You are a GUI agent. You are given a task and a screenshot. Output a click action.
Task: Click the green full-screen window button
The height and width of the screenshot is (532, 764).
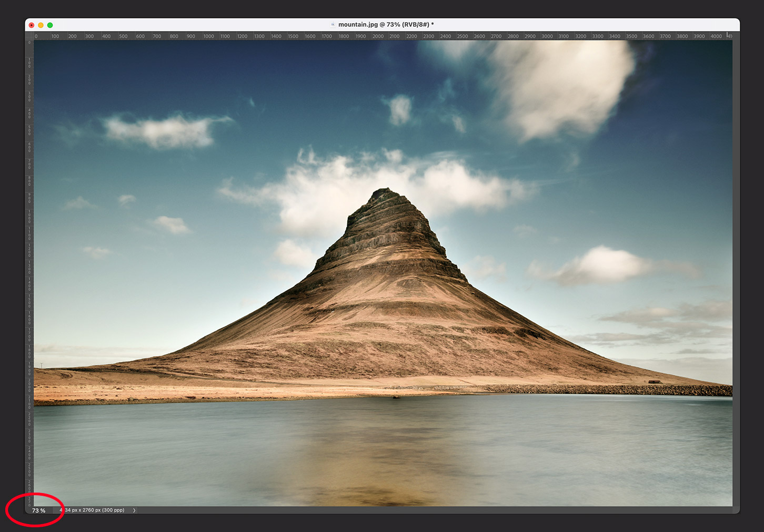pyautogui.click(x=50, y=25)
